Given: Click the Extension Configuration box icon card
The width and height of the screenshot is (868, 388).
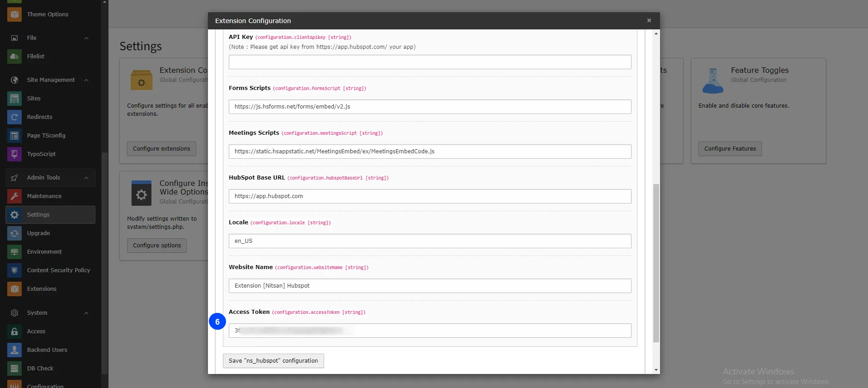Looking at the screenshot, I should click(142, 80).
